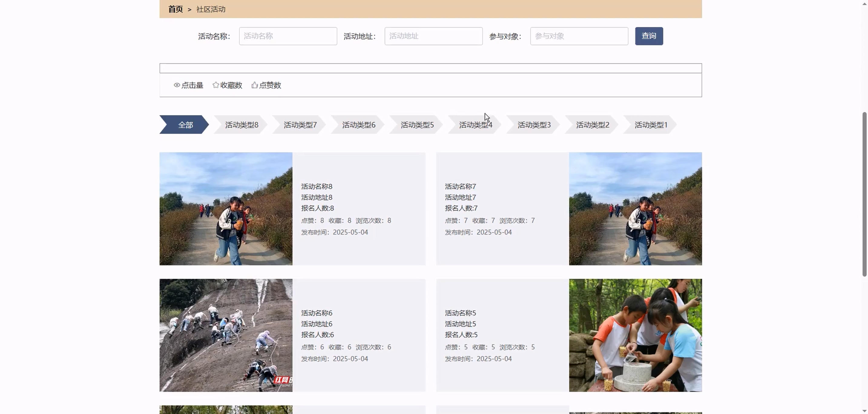The width and height of the screenshot is (868, 414).
Task: Open 活动名称8 thumbnail image
Action: [226, 209]
